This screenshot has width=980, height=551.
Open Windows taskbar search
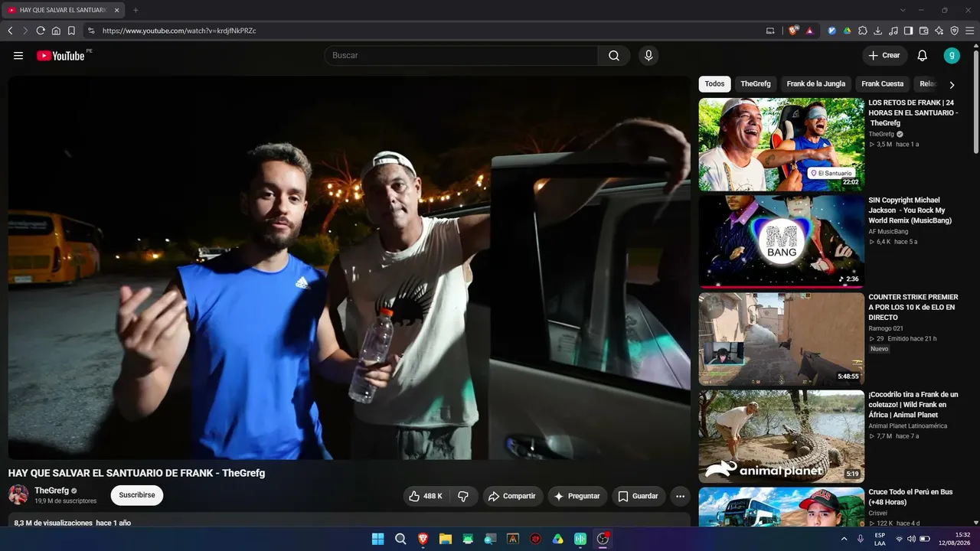coord(400,539)
